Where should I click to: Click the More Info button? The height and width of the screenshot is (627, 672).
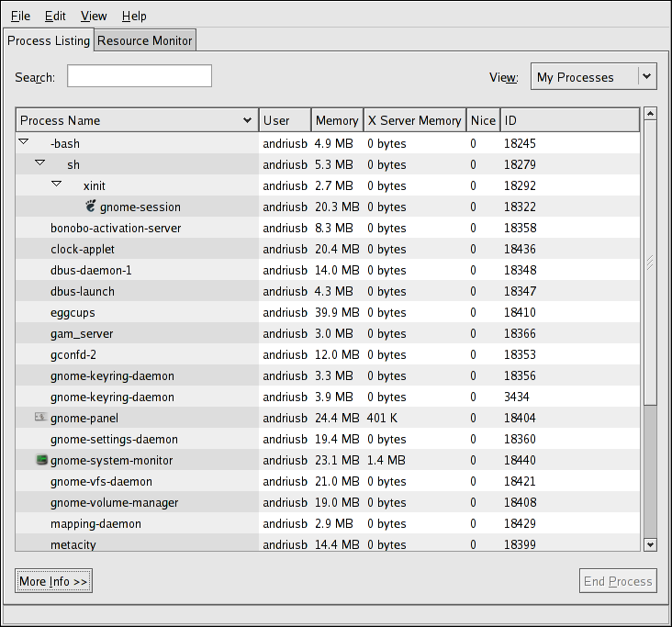coord(54,581)
